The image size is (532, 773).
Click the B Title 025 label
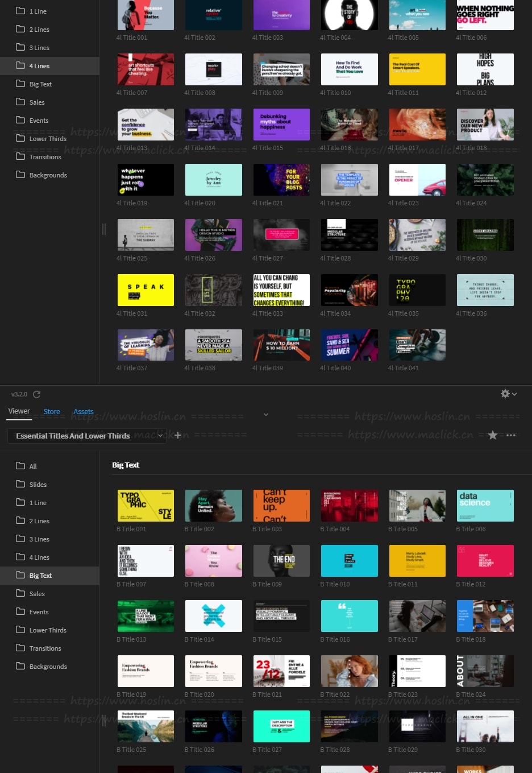tap(131, 750)
